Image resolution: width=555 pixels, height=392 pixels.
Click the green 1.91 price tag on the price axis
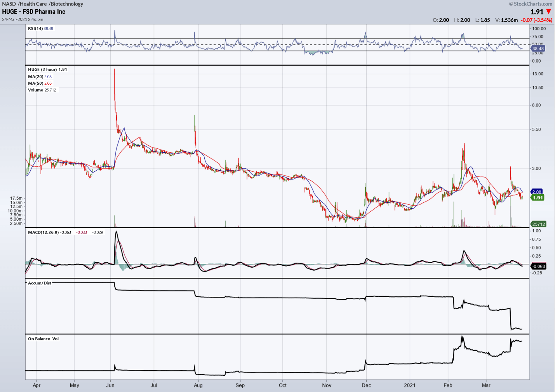pyautogui.click(x=538, y=198)
